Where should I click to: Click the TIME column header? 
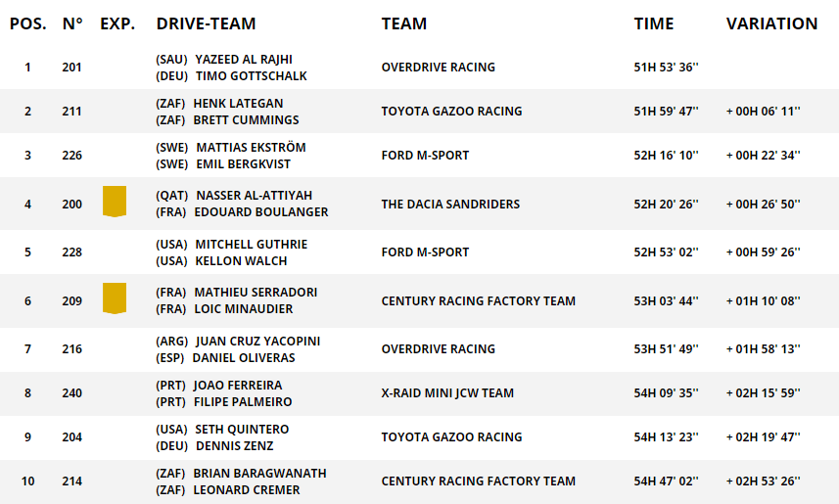tap(653, 23)
